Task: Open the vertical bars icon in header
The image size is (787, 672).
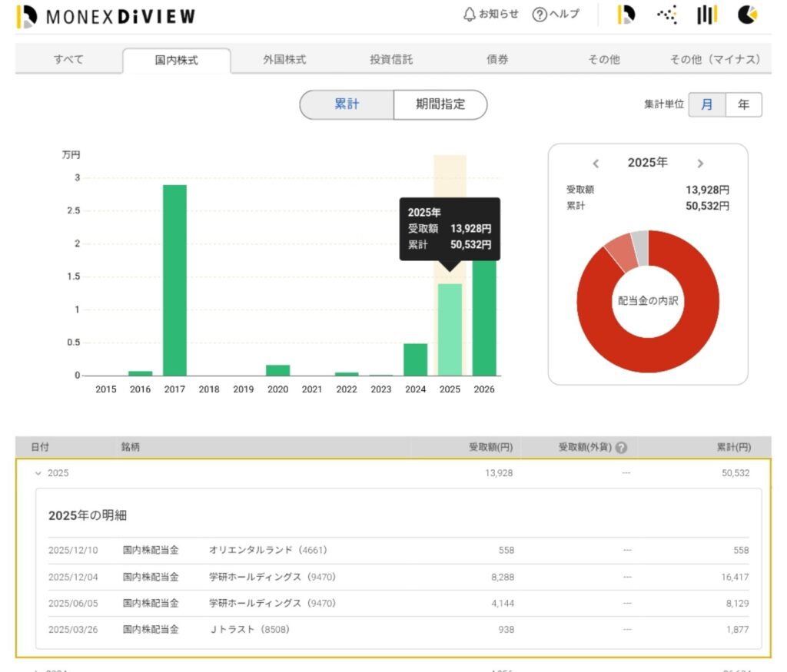Action: click(707, 15)
